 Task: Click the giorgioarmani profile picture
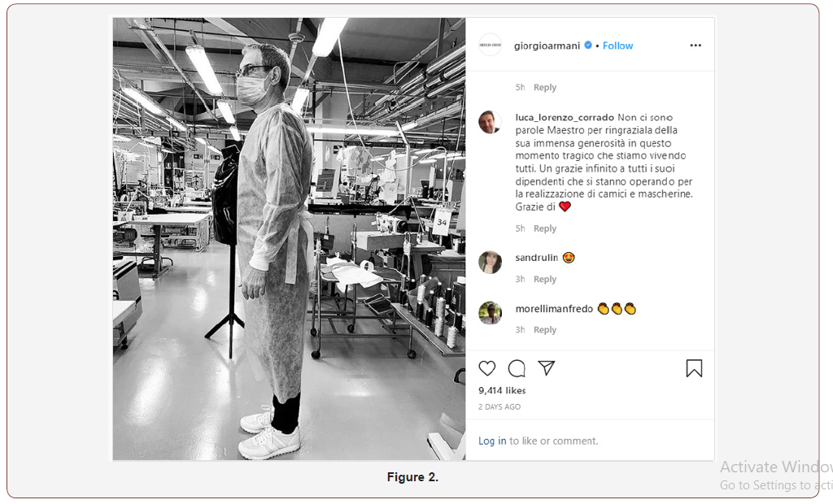(x=490, y=46)
